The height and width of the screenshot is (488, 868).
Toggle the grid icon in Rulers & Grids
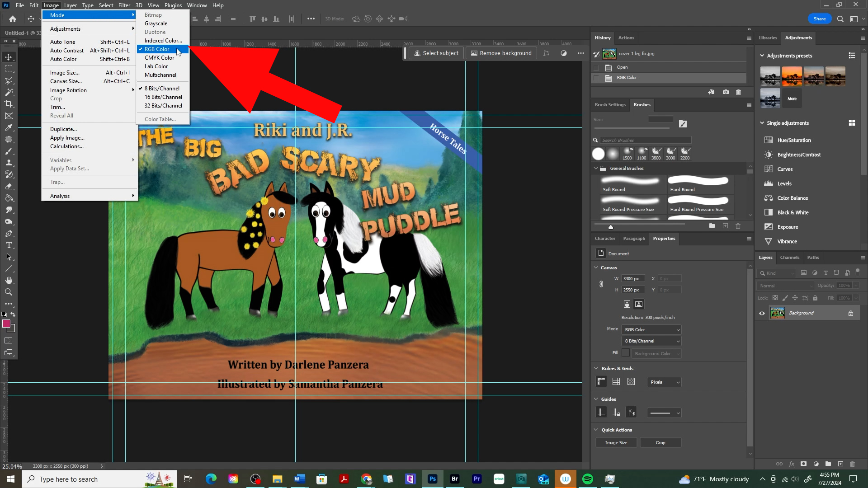point(616,382)
